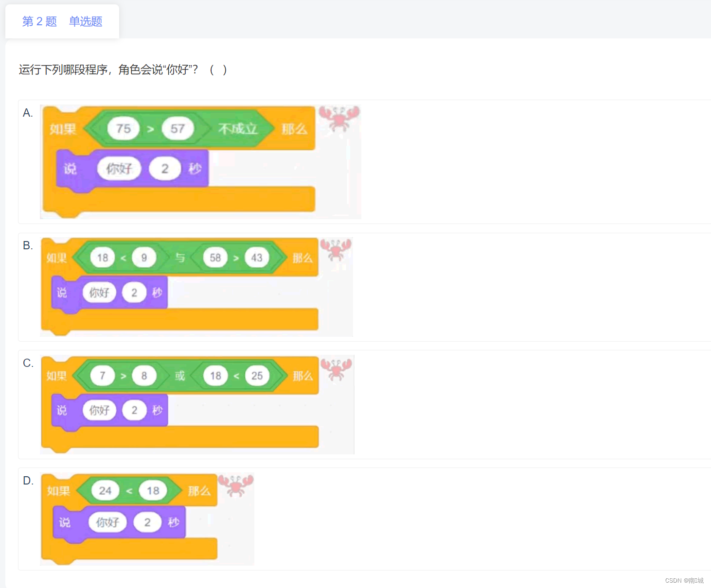This screenshot has width=711, height=588.
Task: Click the crab sprite in option A
Action: [x=339, y=118]
